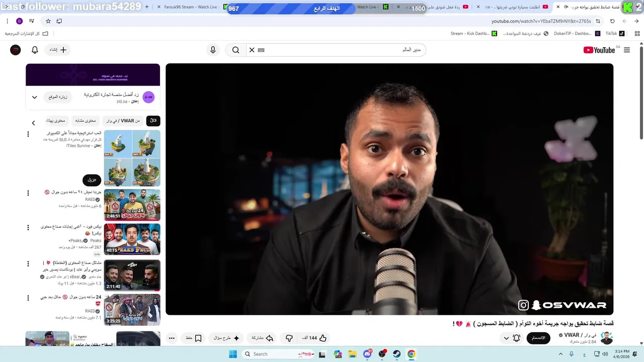Screen dimensions: 644x362
Task: Open the zid ad banner image
Action: click(x=93, y=74)
